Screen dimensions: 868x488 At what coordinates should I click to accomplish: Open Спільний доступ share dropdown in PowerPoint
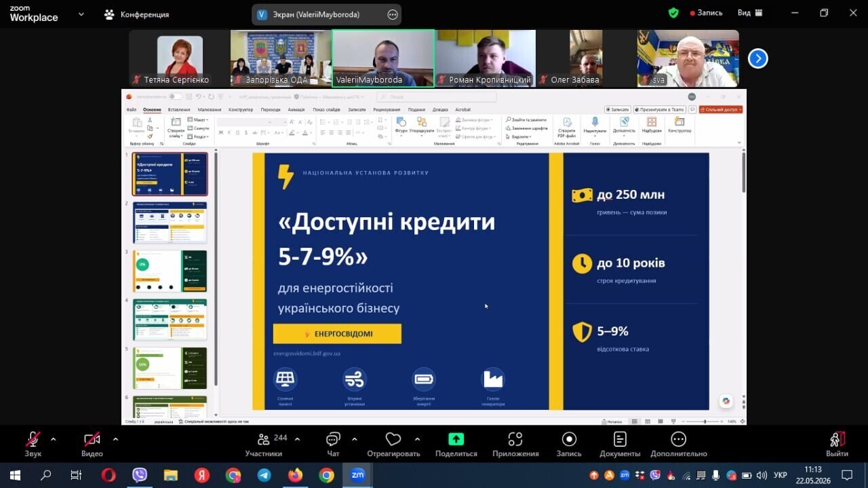[x=721, y=109]
